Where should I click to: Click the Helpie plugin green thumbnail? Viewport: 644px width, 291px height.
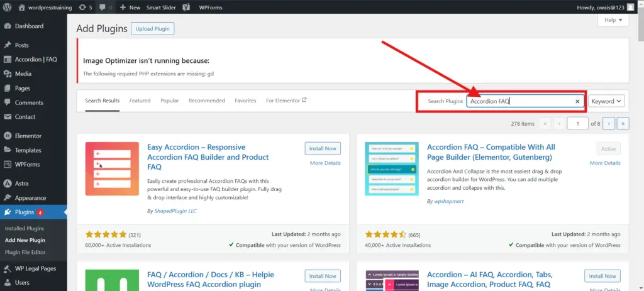pos(112,280)
